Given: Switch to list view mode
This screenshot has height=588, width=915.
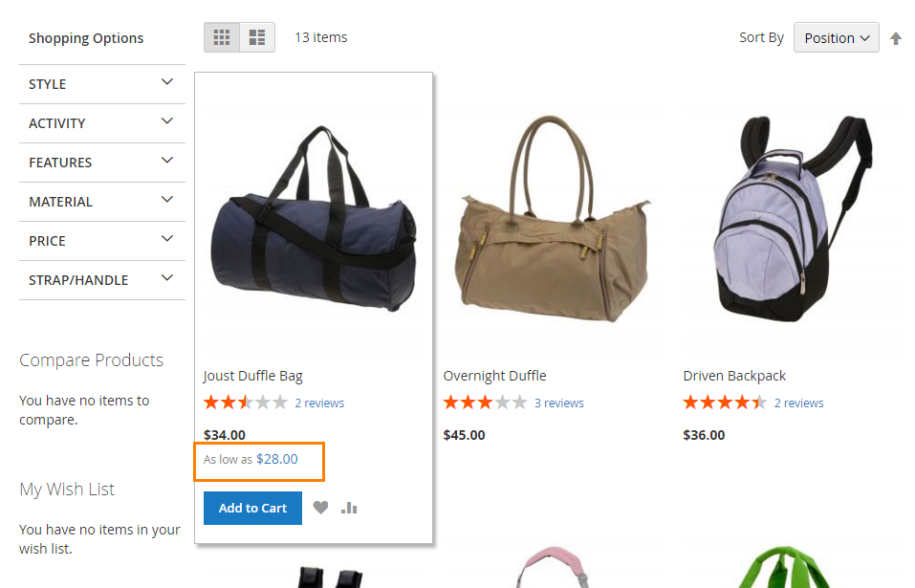Looking at the screenshot, I should click(x=257, y=37).
